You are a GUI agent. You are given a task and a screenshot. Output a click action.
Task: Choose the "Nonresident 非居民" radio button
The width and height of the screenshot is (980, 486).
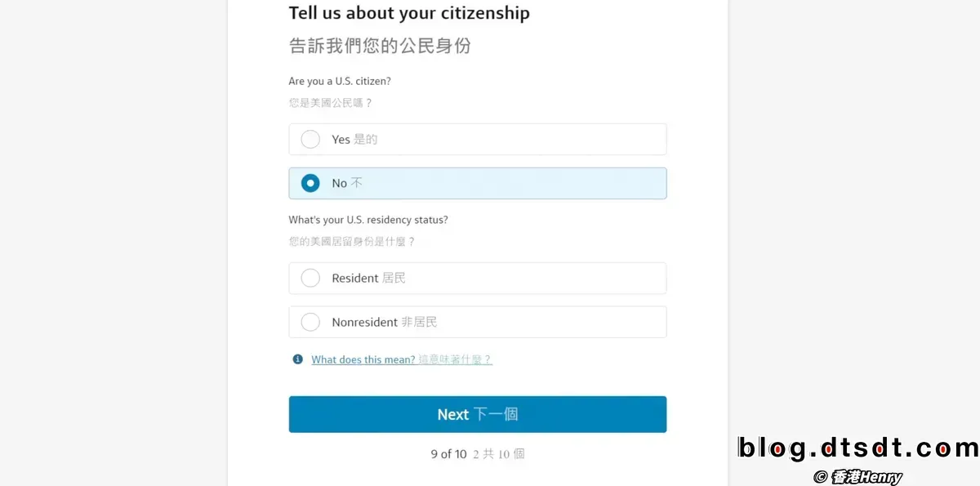point(310,322)
